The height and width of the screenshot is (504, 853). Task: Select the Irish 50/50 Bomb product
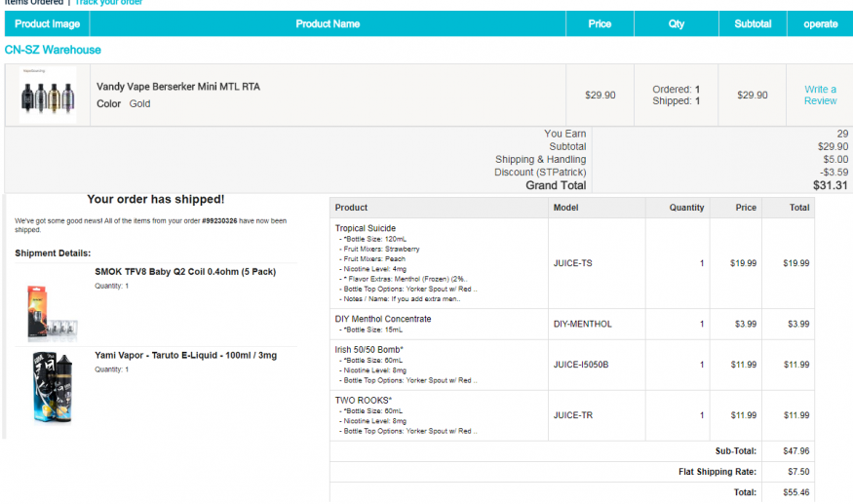click(369, 349)
